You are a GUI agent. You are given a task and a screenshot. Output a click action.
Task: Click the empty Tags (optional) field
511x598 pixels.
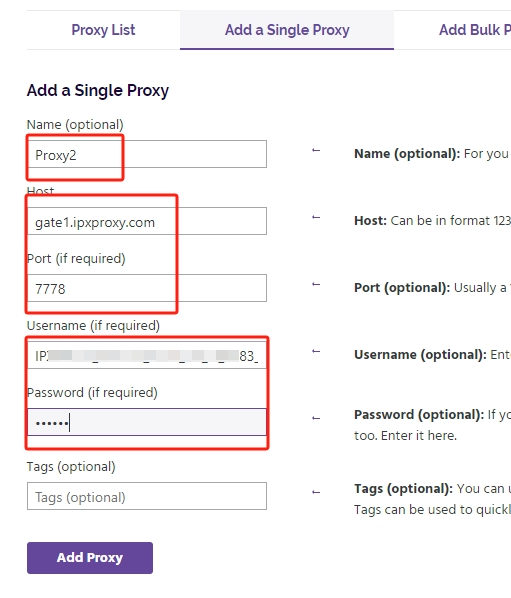click(x=147, y=496)
